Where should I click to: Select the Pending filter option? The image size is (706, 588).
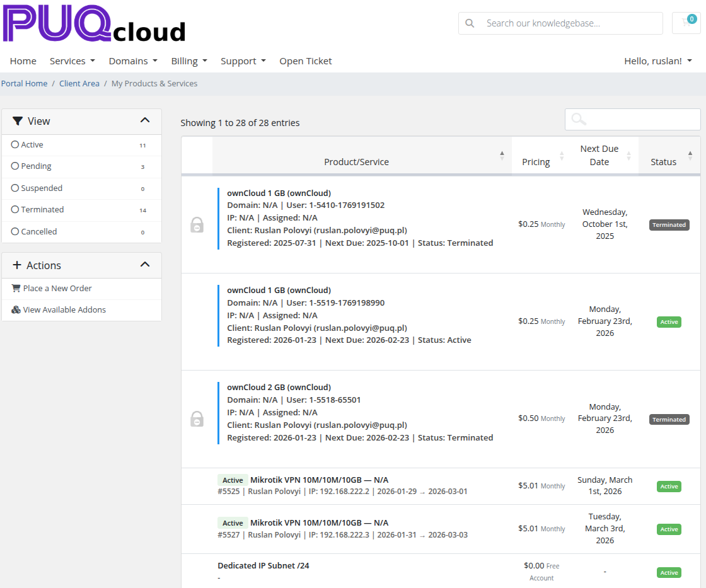pyautogui.click(x=15, y=166)
